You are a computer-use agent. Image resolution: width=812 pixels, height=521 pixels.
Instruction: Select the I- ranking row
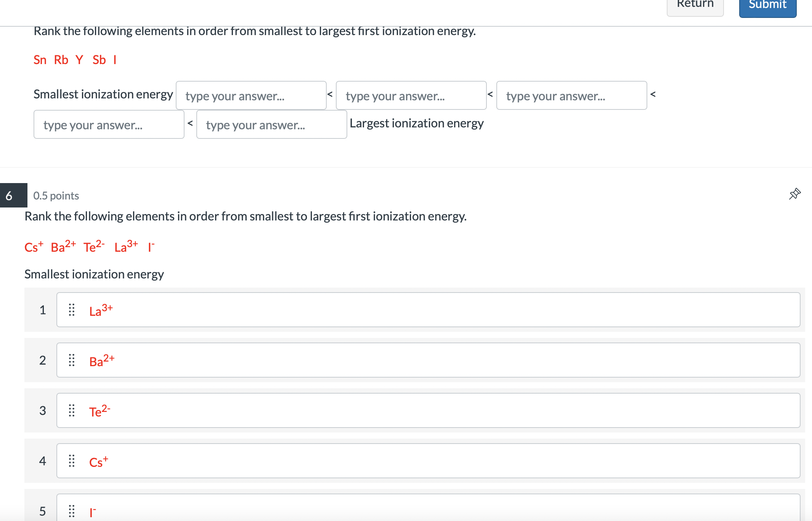pos(428,510)
